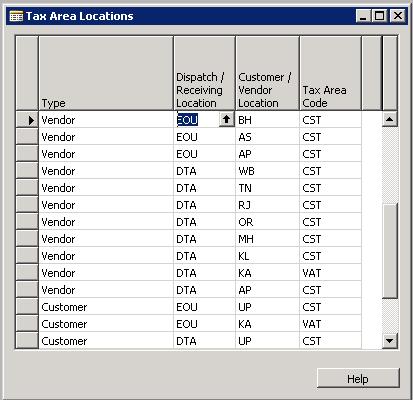The height and width of the screenshot is (400, 413).
Task: Click Customer type in the EOU UP row
Action: pos(106,307)
